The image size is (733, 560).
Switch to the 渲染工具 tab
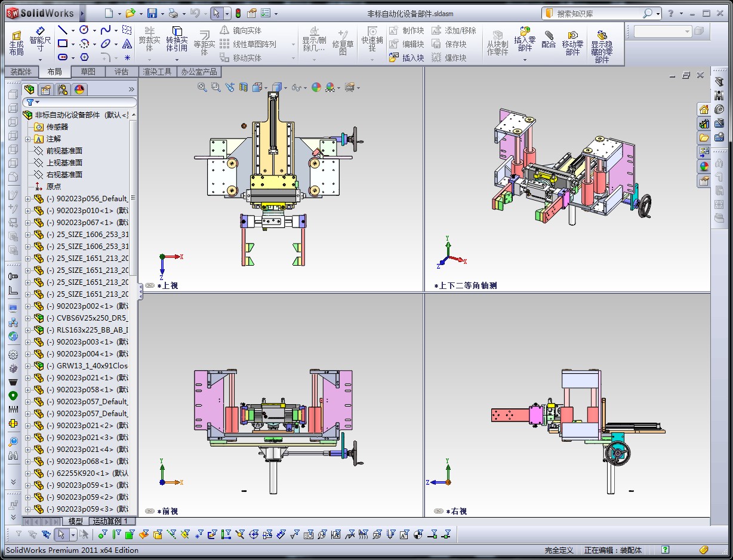pyautogui.click(x=157, y=72)
